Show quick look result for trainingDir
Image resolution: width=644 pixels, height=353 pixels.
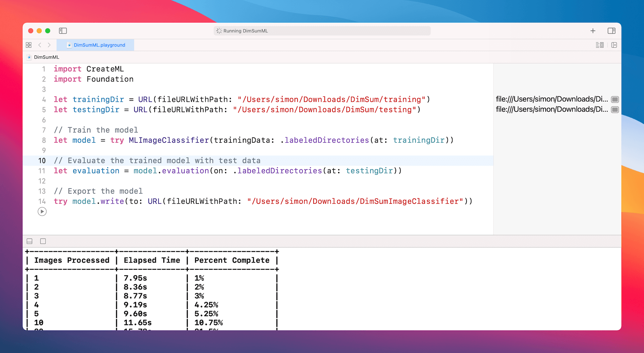point(615,99)
